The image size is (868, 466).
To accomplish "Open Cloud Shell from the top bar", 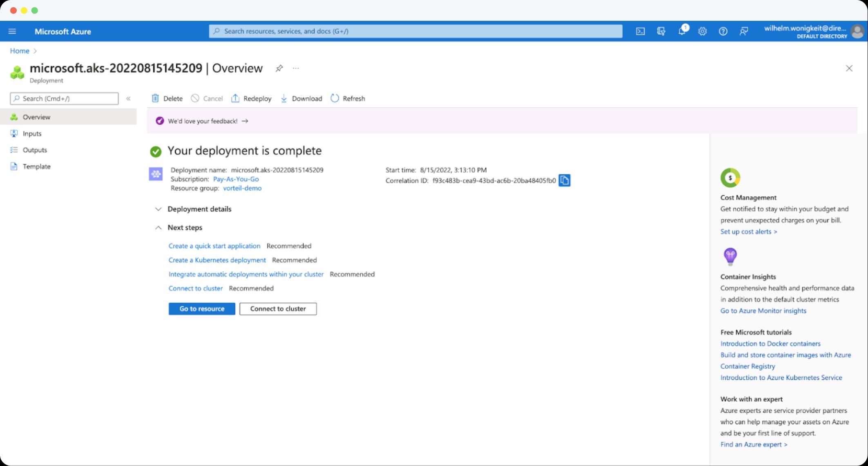I will coord(640,31).
